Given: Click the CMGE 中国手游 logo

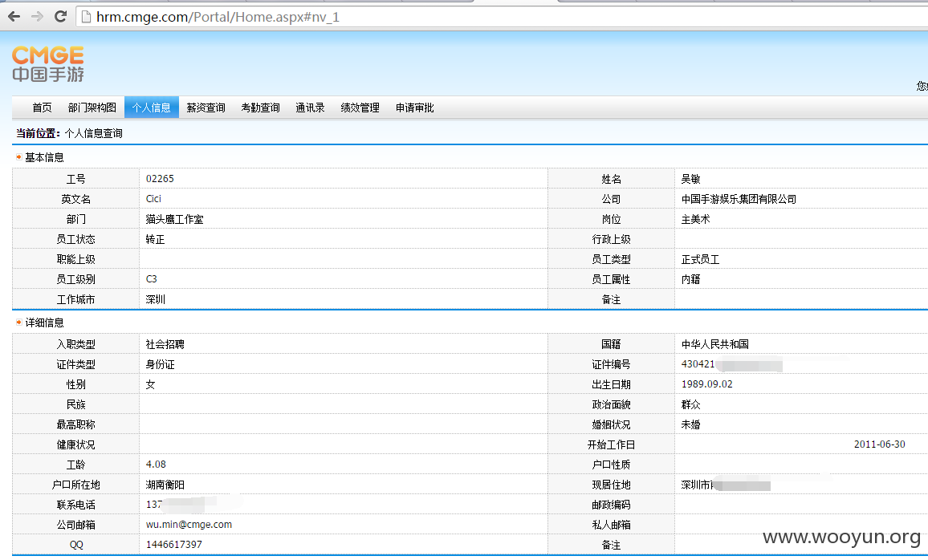Looking at the screenshot, I should (48, 64).
